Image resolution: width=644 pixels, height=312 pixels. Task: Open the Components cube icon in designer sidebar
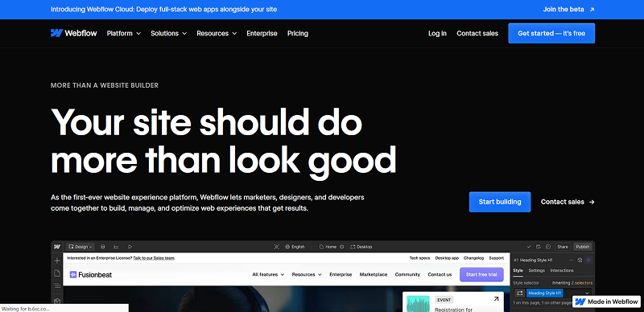tap(57, 301)
